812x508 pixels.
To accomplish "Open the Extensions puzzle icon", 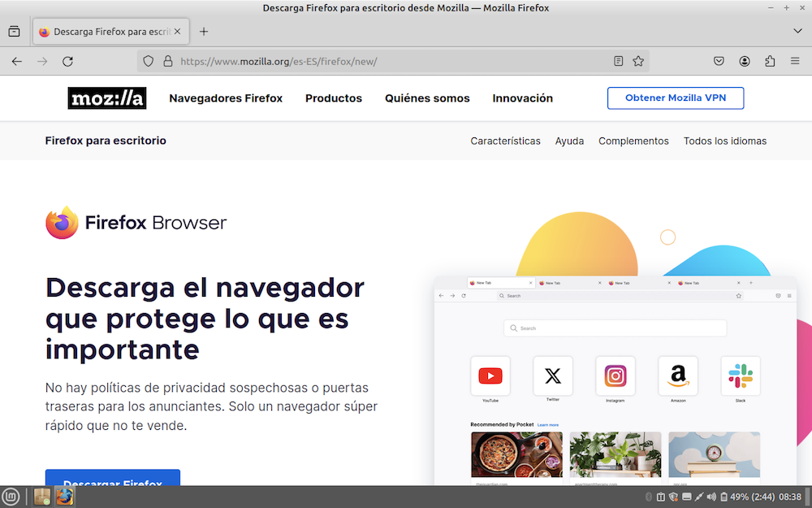I will click(x=770, y=61).
